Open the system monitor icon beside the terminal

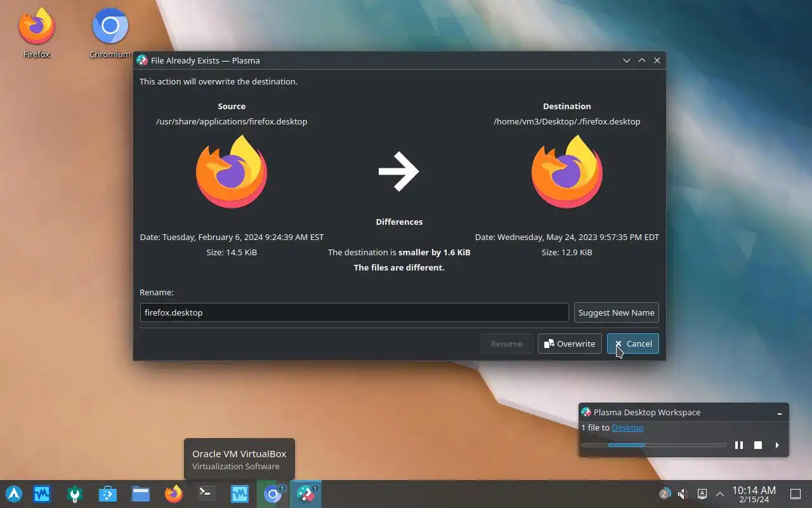[x=240, y=494]
